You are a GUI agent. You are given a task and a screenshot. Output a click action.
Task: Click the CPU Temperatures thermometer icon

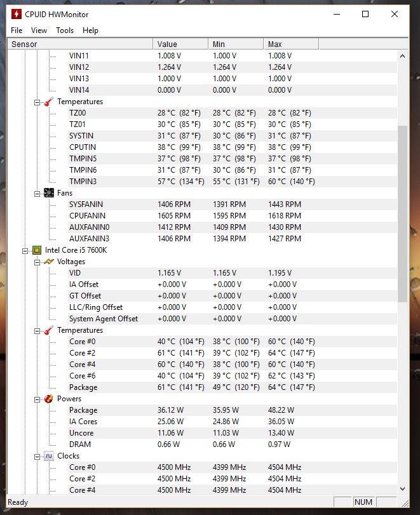point(49,330)
